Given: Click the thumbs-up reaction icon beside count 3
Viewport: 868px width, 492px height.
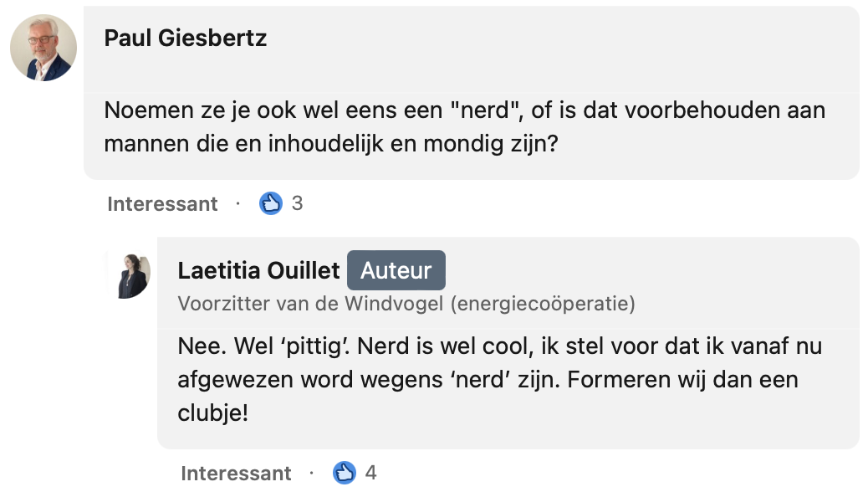Looking at the screenshot, I should click(271, 203).
